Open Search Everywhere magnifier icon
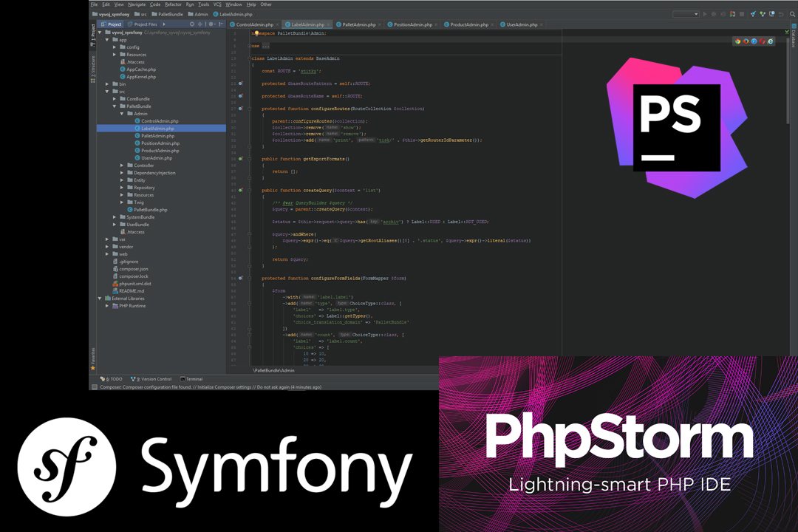The height and width of the screenshot is (532, 798). [792, 14]
